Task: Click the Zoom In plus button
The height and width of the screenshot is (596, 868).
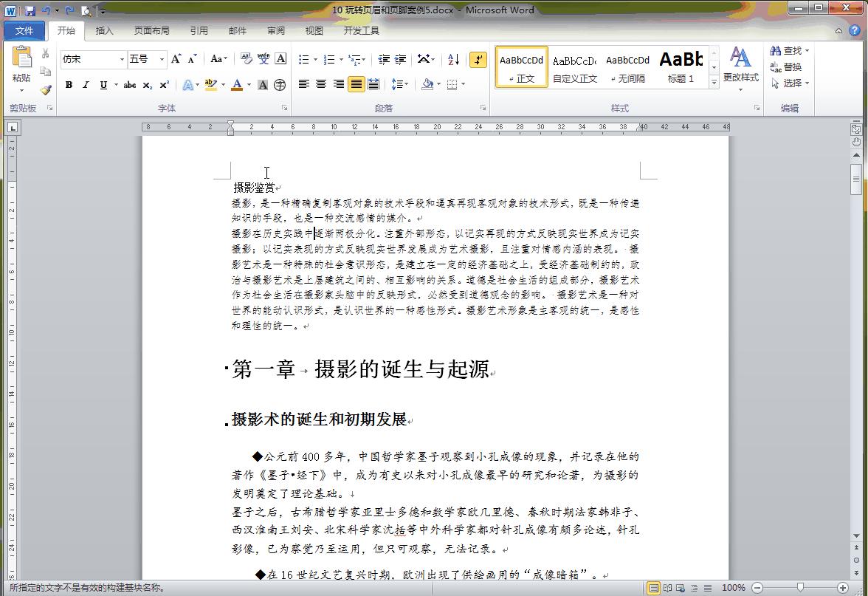Action: (843, 588)
